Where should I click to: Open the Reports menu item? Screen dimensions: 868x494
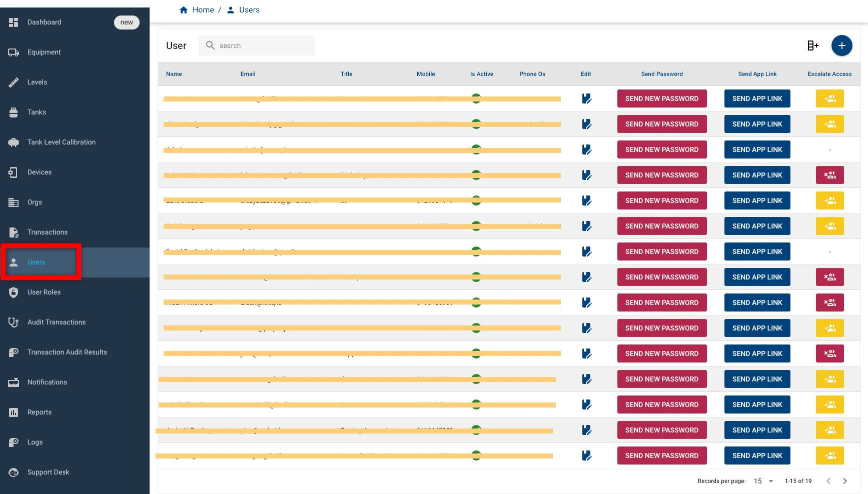75,412
